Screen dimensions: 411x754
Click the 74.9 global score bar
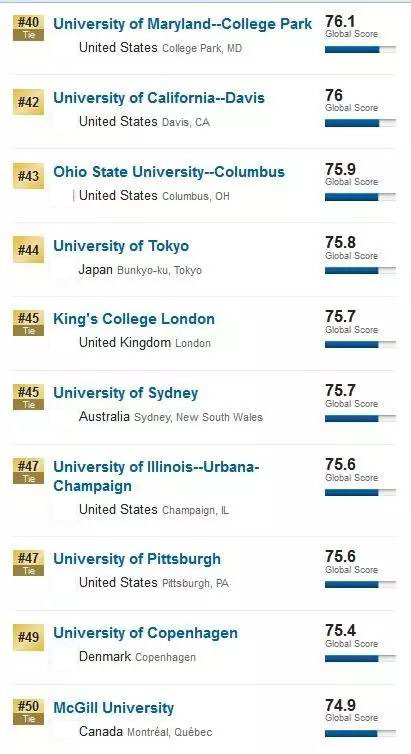pyautogui.click(x=361, y=733)
